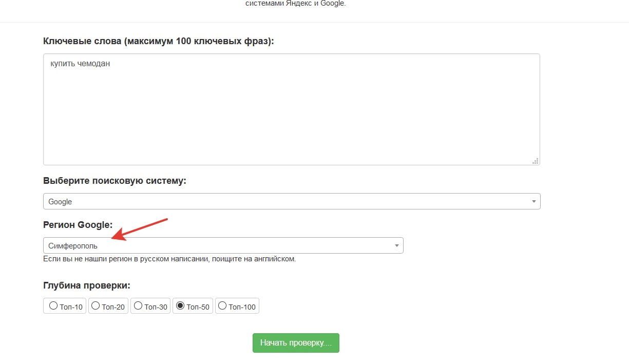Select the Топ-20 depth radio button
The width and height of the screenshot is (629, 364).
click(x=95, y=306)
